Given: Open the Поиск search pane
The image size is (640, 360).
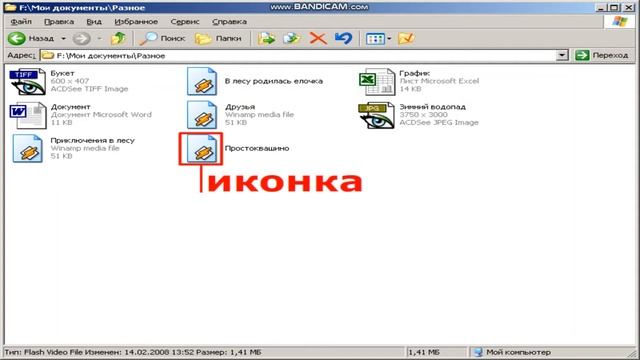Looking at the screenshot, I should [162, 39].
